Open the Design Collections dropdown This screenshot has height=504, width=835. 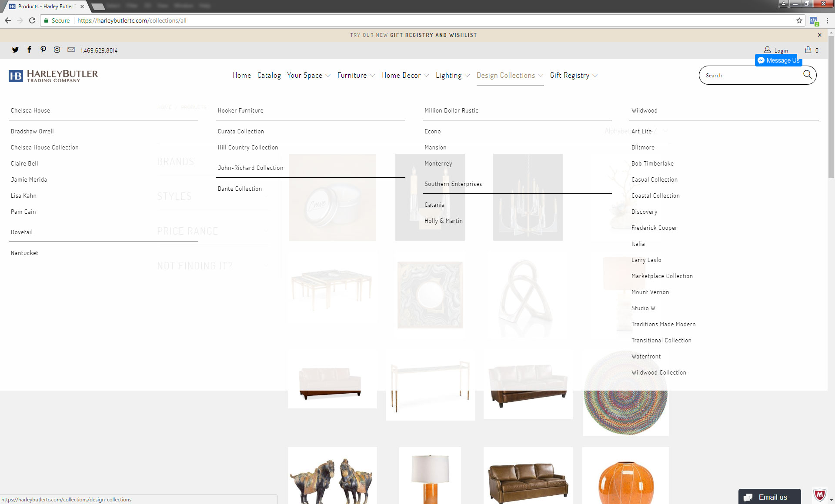point(510,75)
